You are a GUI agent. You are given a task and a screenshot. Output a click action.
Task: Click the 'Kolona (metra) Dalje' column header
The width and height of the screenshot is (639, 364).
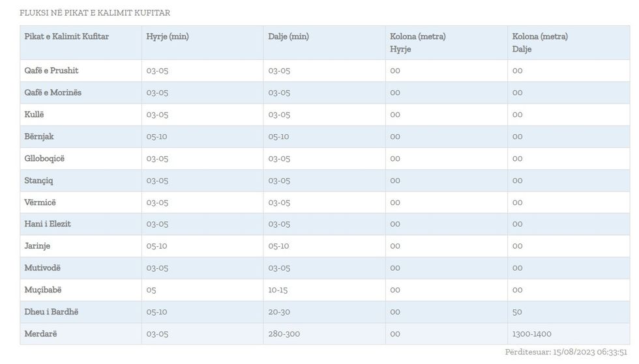tap(540, 42)
